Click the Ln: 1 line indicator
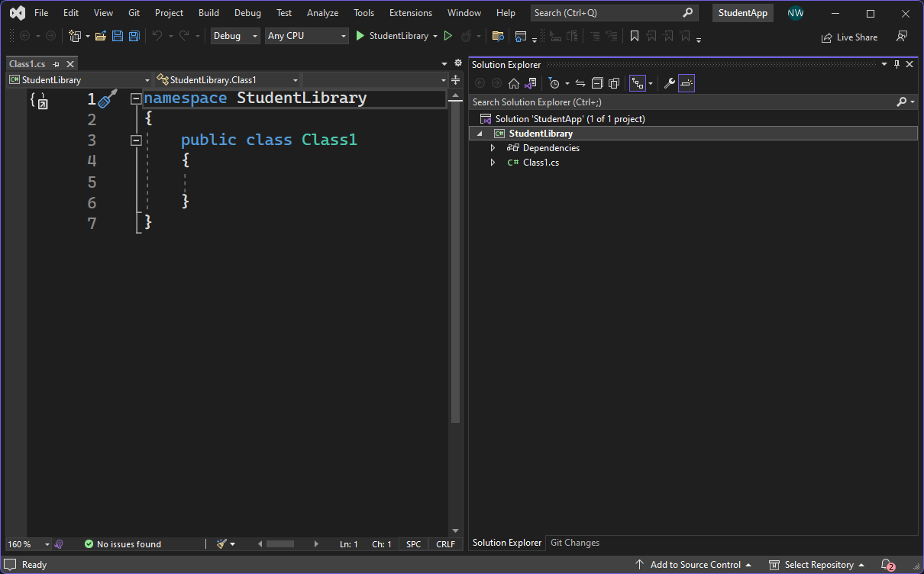The height and width of the screenshot is (574, 924). (x=349, y=544)
